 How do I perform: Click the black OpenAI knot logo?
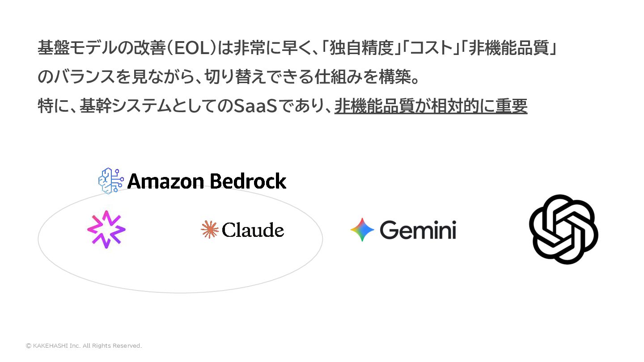pyautogui.click(x=563, y=229)
